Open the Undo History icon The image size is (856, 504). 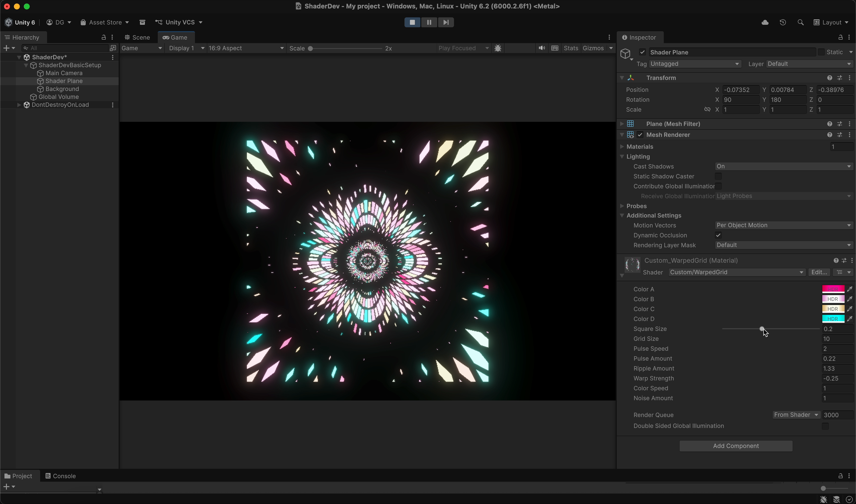(783, 22)
